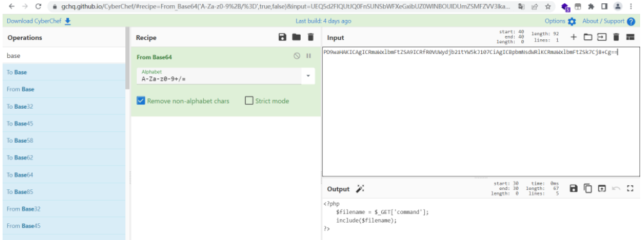Select the To Base45 operation

point(64,124)
